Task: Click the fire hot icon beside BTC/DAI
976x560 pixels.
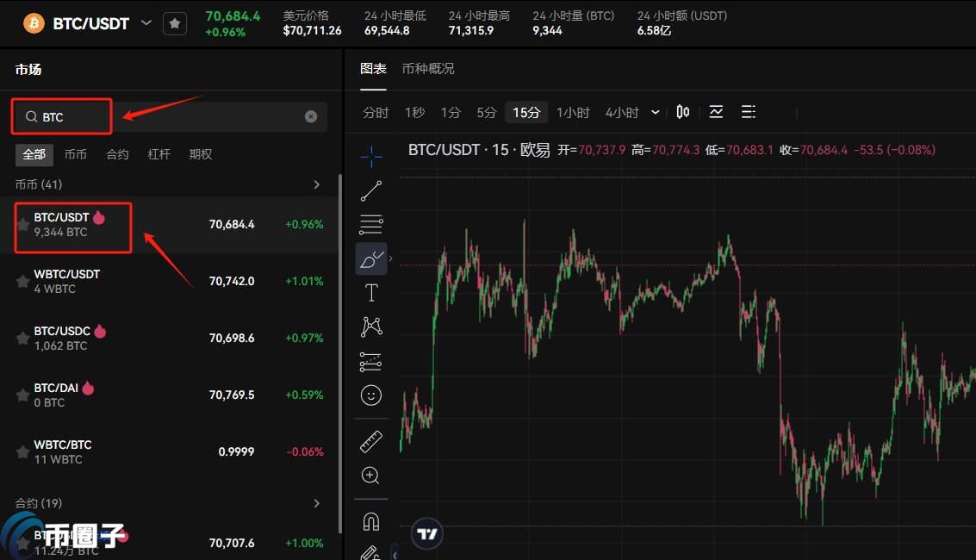Action: pyautogui.click(x=88, y=388)
